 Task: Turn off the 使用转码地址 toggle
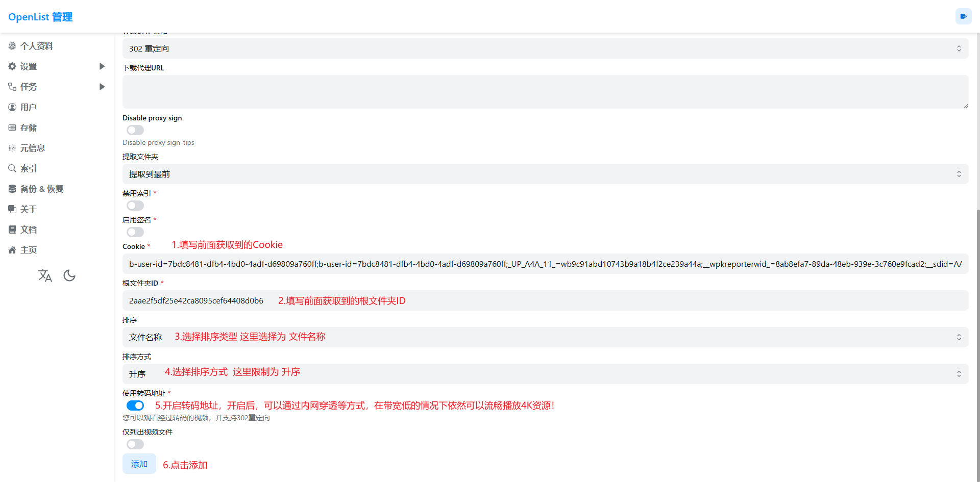click(x=135, y=405)
